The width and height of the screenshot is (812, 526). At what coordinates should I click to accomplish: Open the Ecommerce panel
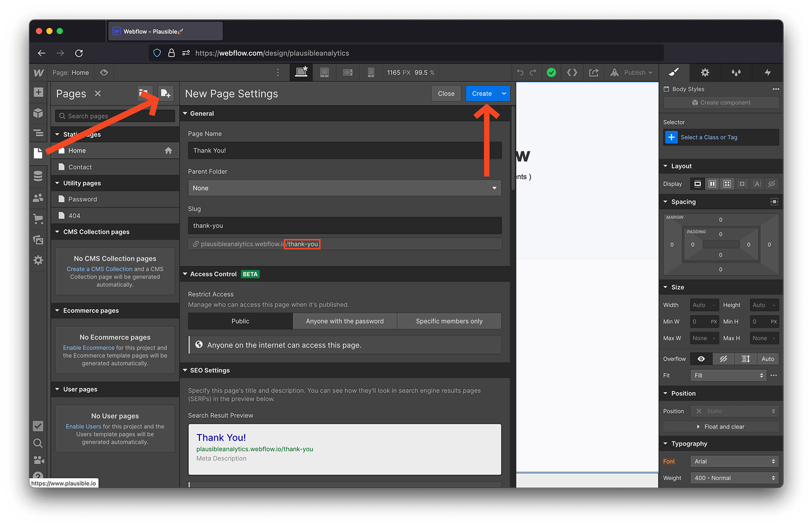38,218
